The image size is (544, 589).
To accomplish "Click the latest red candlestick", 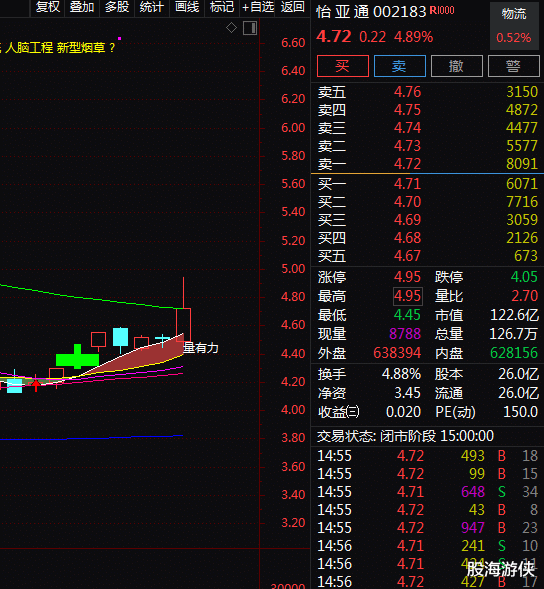I will pyautogui.click(x=183, y=324).
